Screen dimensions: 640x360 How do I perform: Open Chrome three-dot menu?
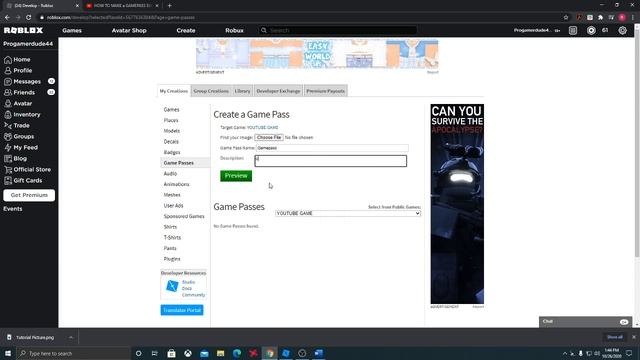click(x=633, y=18)
